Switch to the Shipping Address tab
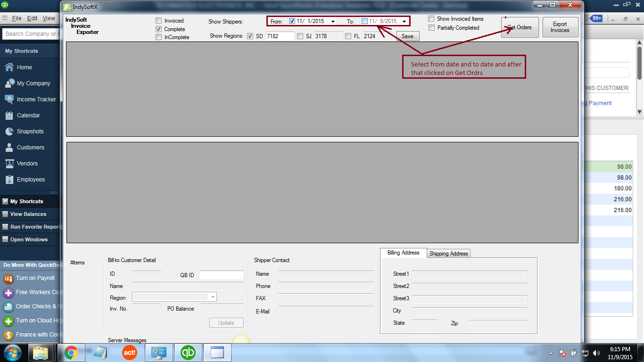This screenshot has height=362, width=644. (448, 254)
